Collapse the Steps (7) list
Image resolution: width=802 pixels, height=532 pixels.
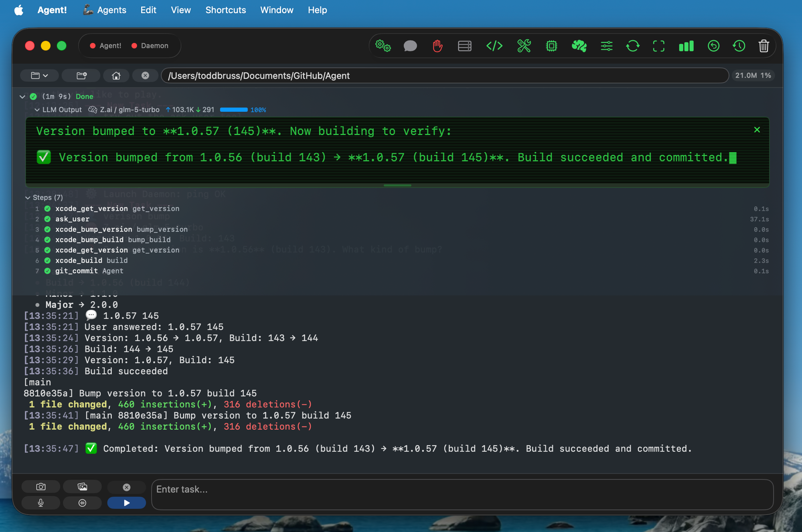pos(28,198)
